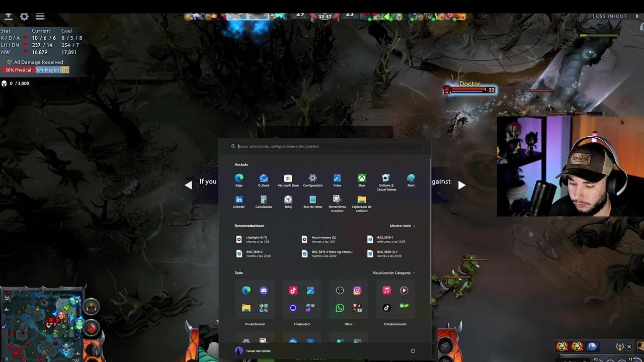
Task: Click the webcam overlay of the streamer
Action: point(571,166)
